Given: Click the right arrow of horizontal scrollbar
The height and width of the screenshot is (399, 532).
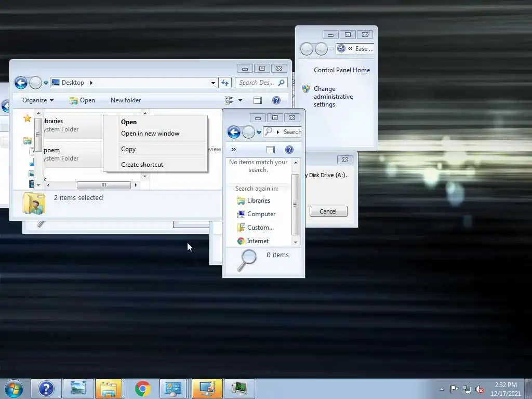Looking at the screenshot, I should tap(136, 185).
